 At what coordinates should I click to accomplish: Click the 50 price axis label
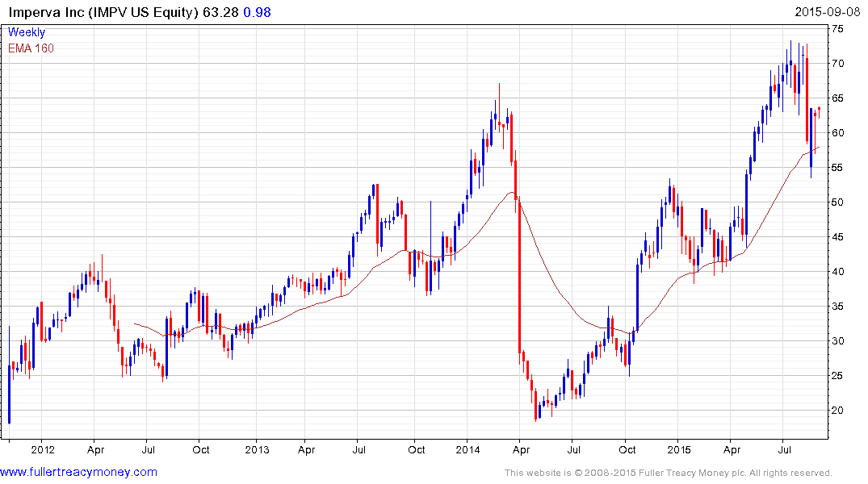pyautogui.click(x=838, y=202)
